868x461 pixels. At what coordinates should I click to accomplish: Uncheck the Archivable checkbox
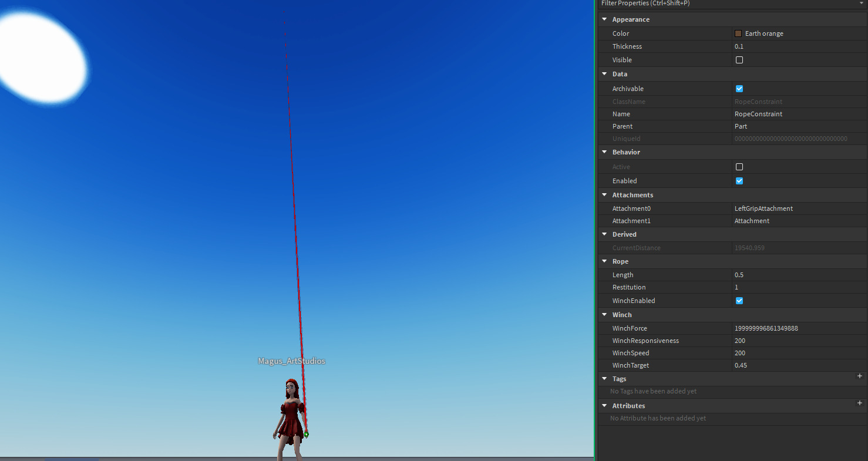click(x=739, y=88)
